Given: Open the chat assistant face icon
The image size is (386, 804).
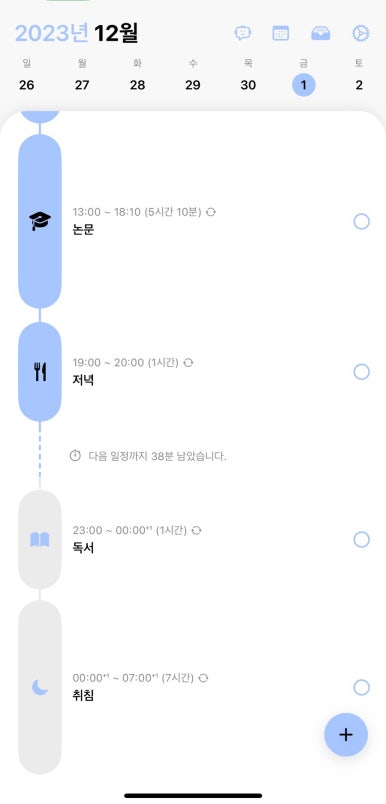Looking at the screenshot, I should (x=242, y=33).
